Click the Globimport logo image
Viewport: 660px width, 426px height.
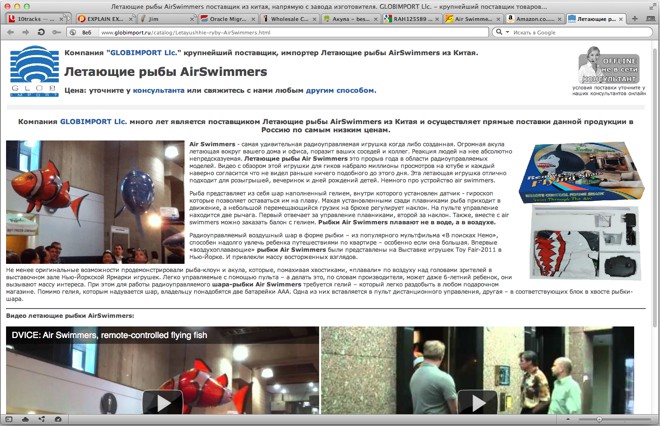pyautogui.click(x=35, y=72)
